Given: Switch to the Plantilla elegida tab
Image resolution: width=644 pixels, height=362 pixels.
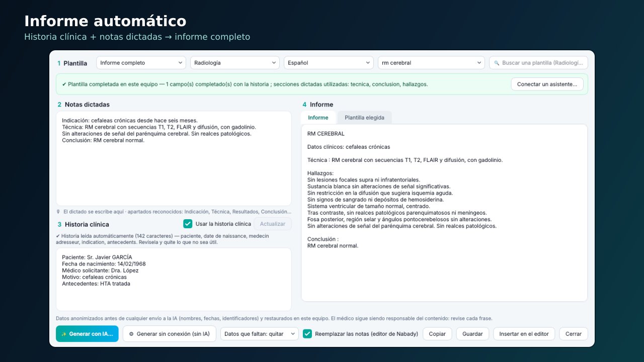Looking at the screenshot, I should [x=364, y=118].
